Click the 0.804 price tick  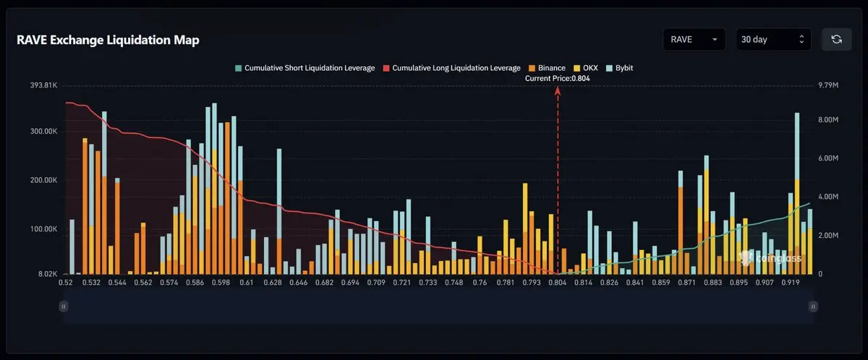(558, 283)
